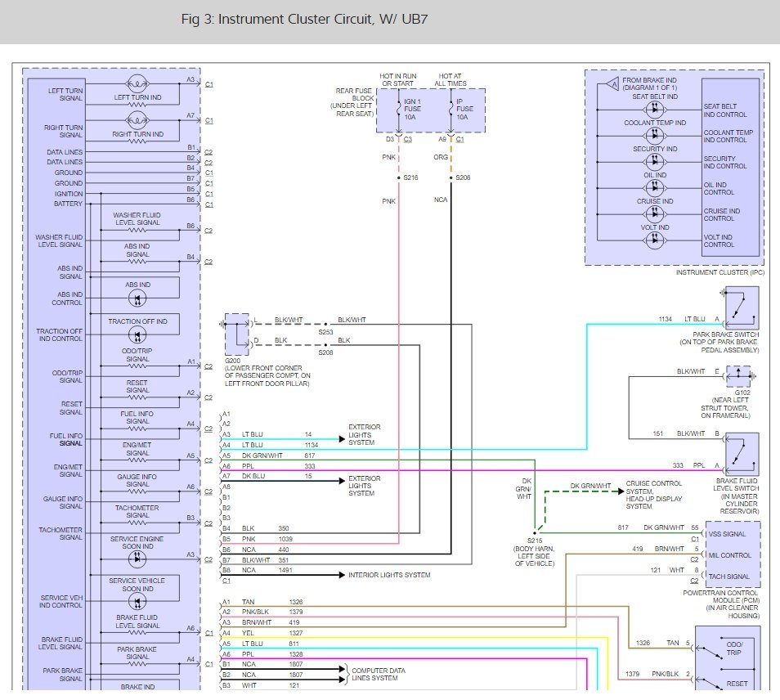Click the 'YEL 1327' wire row
Screen dimensions: 780x700
[262, 633]
